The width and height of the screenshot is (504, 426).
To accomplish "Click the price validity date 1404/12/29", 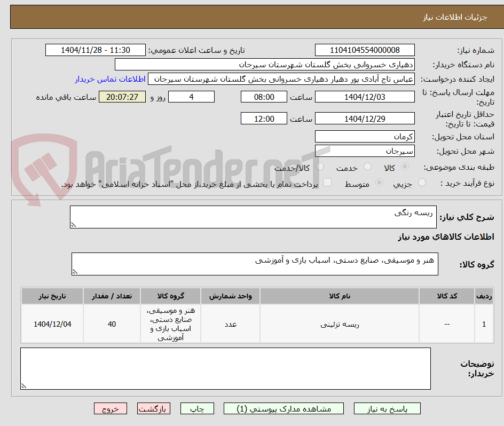I will (x=365, y=119).
